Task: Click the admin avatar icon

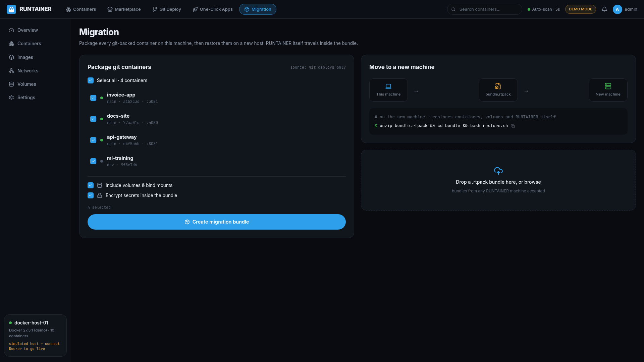Action: click(618, 9)
